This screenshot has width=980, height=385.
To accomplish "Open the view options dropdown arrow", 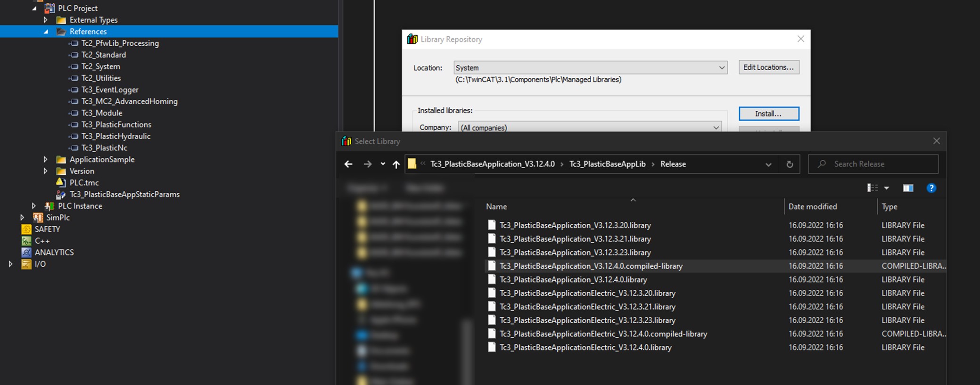I will pyautogui.click(x=886, y=188).
